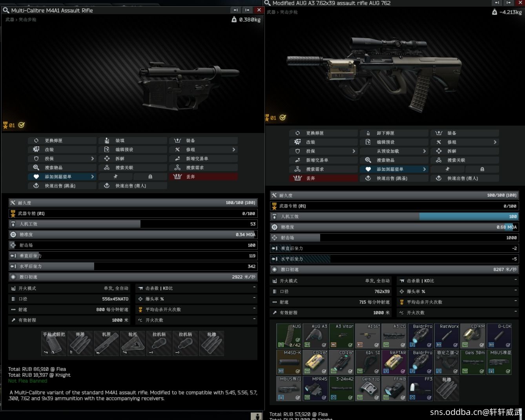Click 新增交易单 in M4A1 window

203,159
